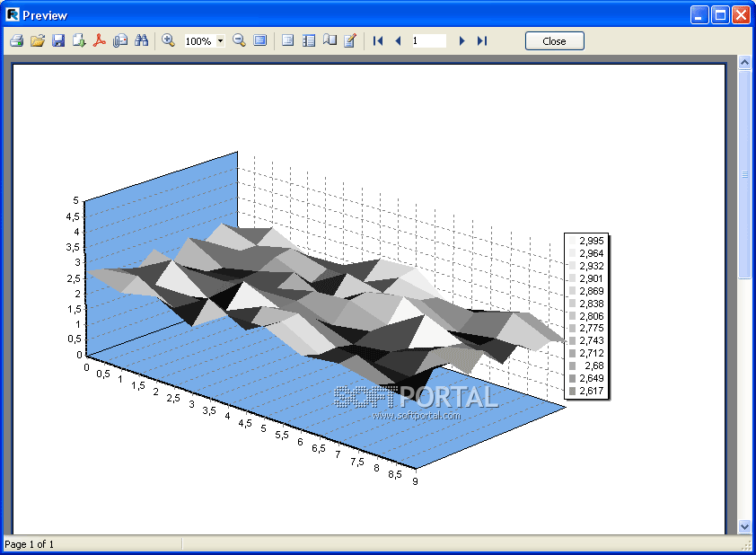This screenshot has width=756, height=555.
Task: Zoom out with magnifier minus icon
Action: (x=239, y=40)
